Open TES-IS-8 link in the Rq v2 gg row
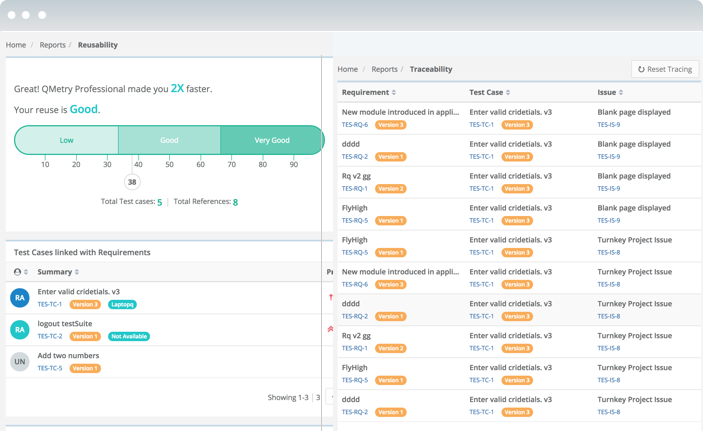 click(x=608, y=348)
